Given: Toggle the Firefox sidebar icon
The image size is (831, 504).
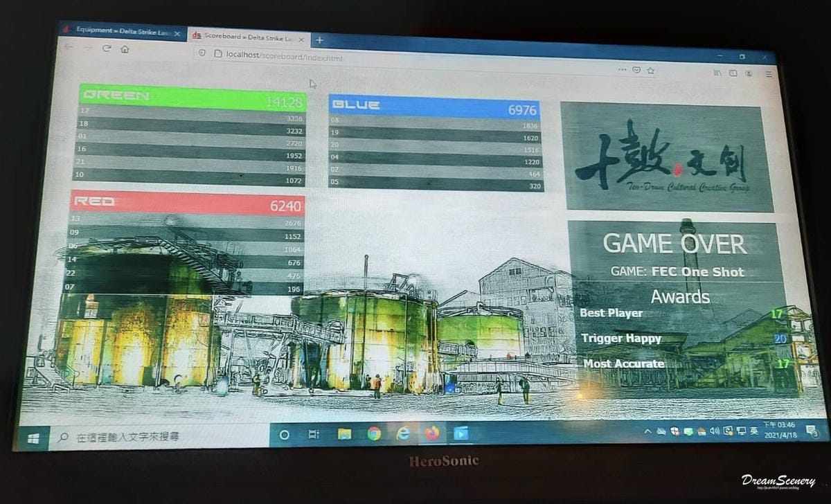Looking at the screenshot, I should click(x=733, y=73).
